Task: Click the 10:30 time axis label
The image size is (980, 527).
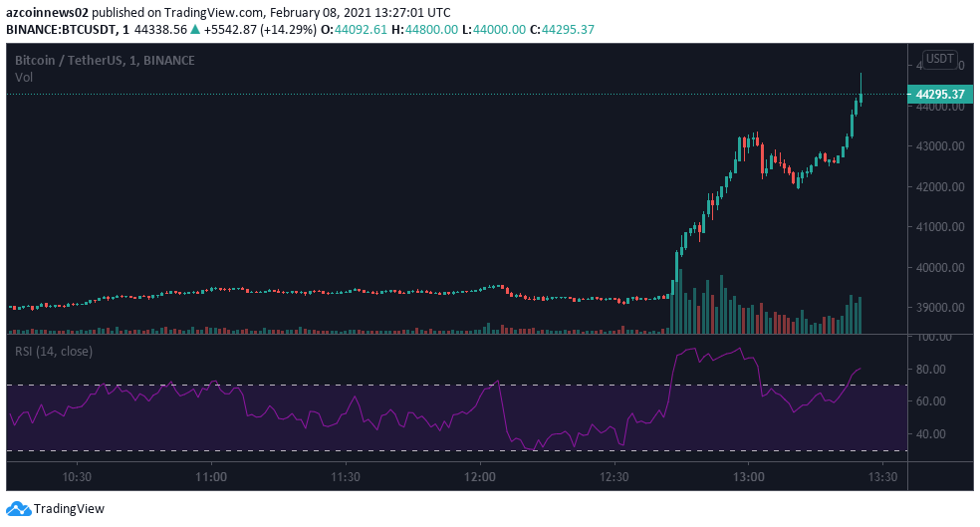Action: pyautogui.click(x=77, y=477)
